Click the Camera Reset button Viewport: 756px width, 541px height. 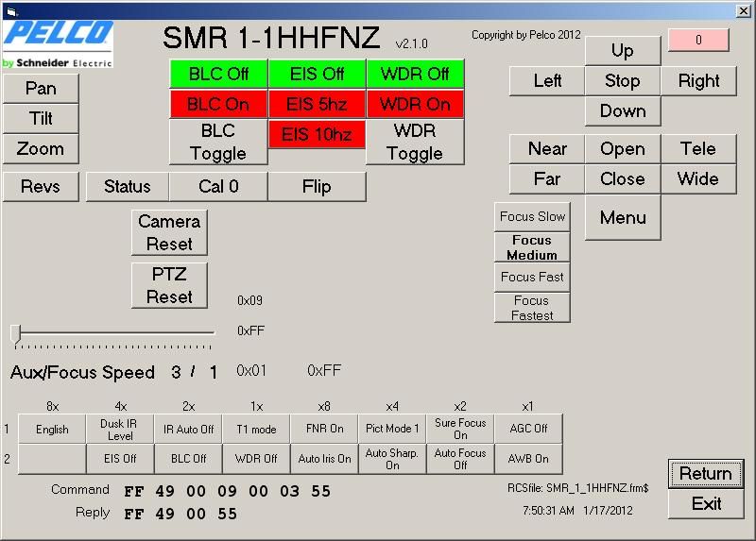pyautogui.click(x=169, y=232)
